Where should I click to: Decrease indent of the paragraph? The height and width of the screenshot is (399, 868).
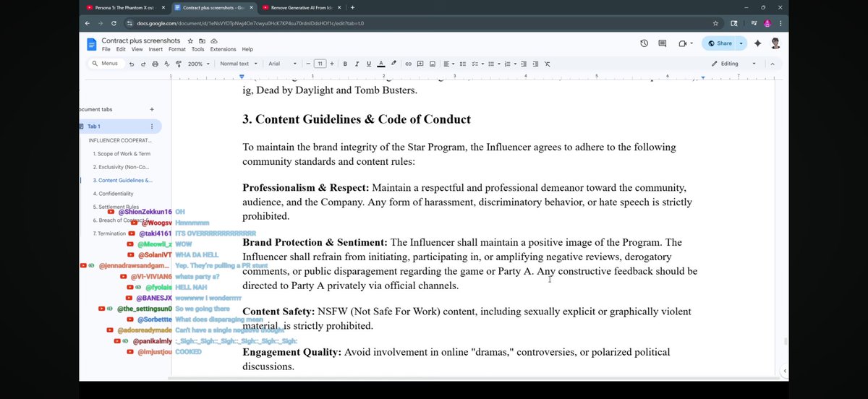524,64
